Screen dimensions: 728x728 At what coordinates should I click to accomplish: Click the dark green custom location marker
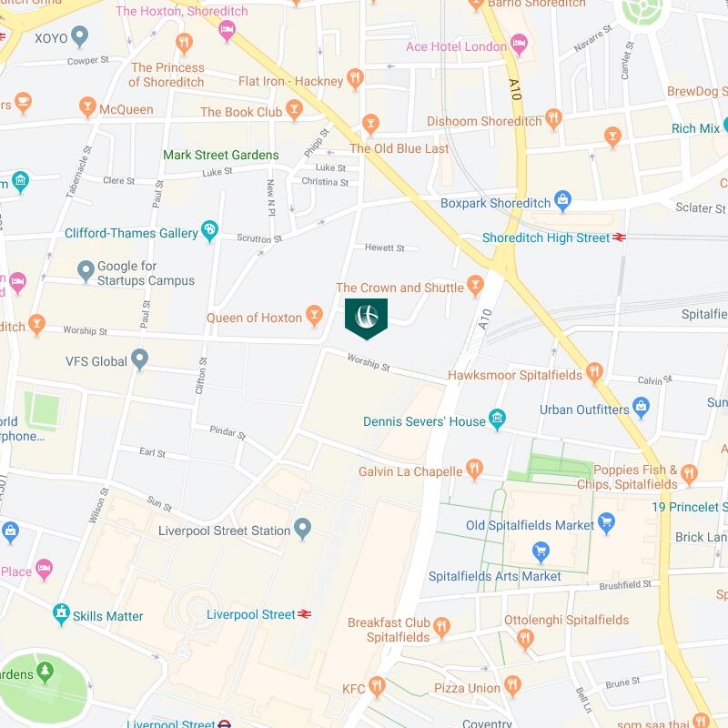366,318
